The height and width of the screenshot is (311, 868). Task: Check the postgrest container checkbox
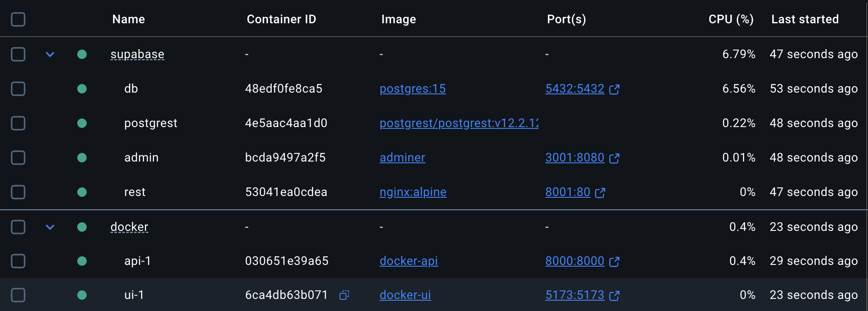(18, 123)
